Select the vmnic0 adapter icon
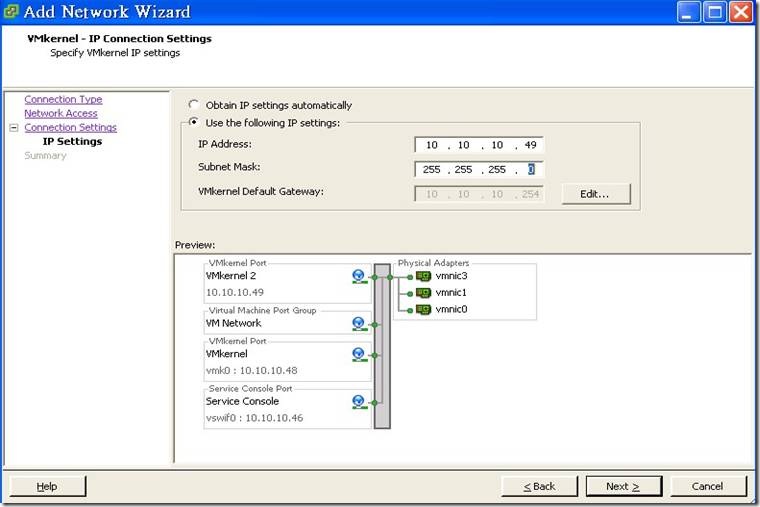This screenshot has width=760, height=507. click(423, 309)
